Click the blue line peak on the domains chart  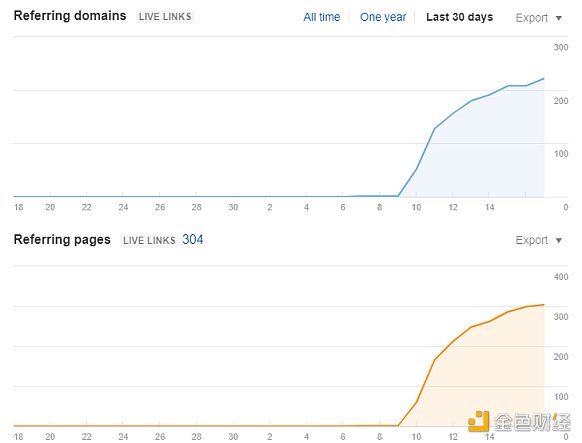(543, 79)
